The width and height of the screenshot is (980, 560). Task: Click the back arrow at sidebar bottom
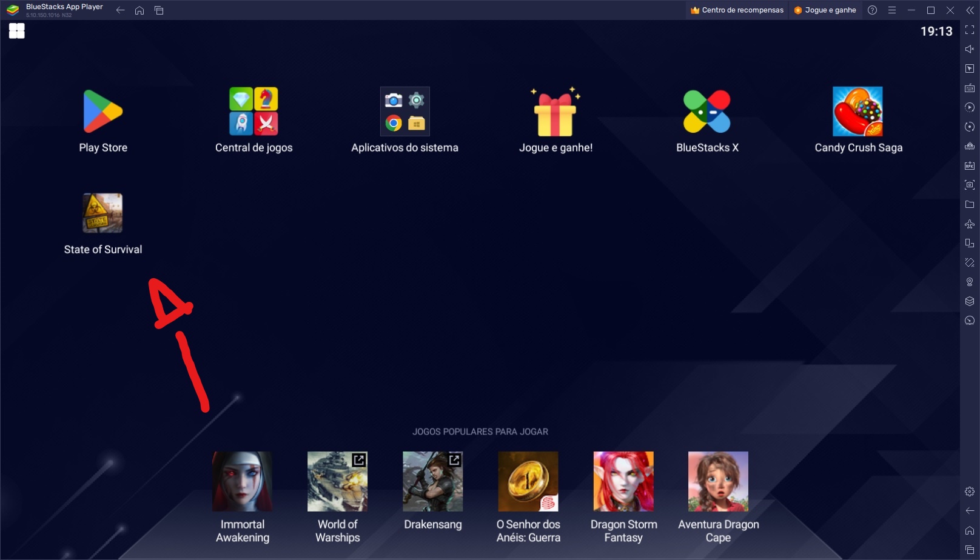(970, 511)
